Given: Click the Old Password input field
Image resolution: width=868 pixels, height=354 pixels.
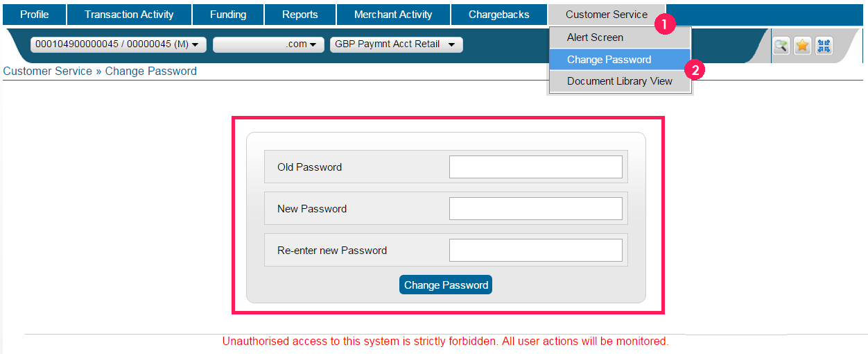Looking at the screenshot, I should point(535,167).
